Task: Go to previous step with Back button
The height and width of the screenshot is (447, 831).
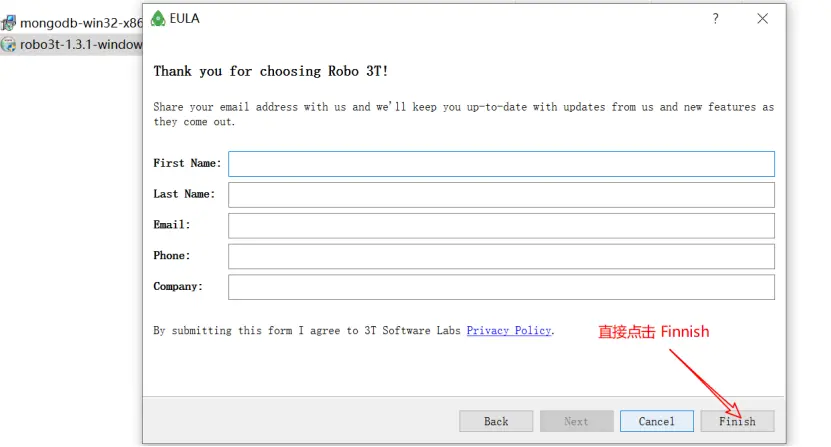Action: (x=496, y=421)
